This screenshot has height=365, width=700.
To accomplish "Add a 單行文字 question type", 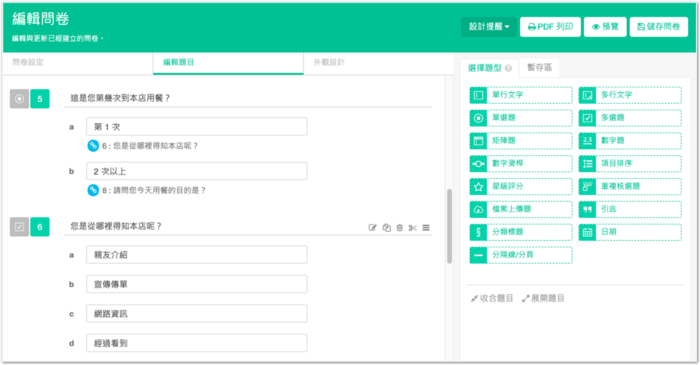I will point(521,95).
